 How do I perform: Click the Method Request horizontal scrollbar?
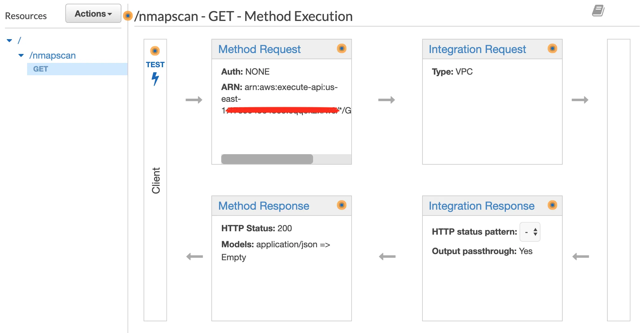(267, 159)
